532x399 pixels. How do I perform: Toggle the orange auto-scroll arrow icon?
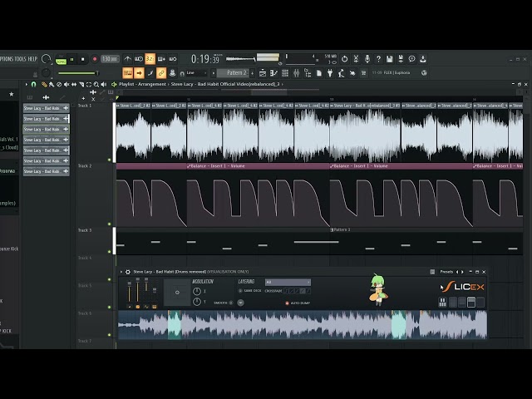point(139,73)
